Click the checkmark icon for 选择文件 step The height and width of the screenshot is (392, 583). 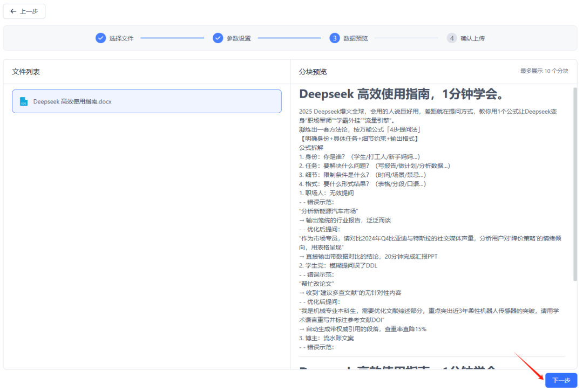[100, 38]
